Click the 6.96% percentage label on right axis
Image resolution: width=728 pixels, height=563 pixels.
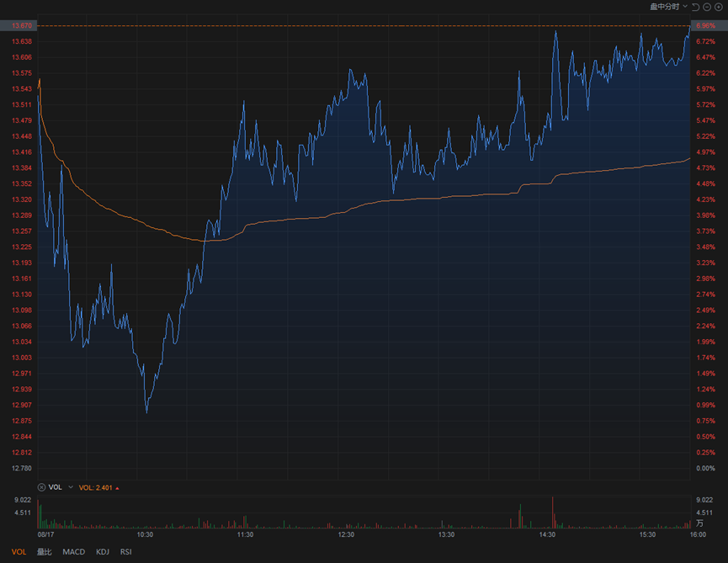click(705, 26)
